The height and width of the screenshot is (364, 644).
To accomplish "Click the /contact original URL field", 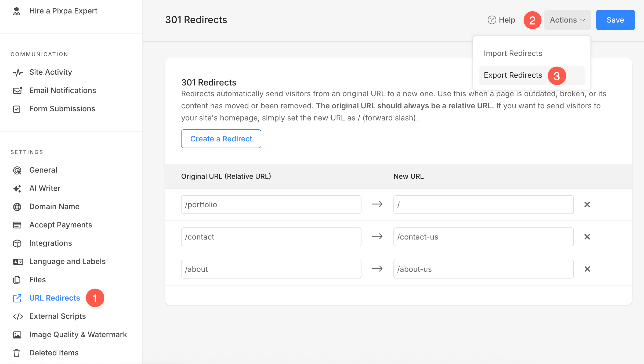I will click(x=271, y=237).
